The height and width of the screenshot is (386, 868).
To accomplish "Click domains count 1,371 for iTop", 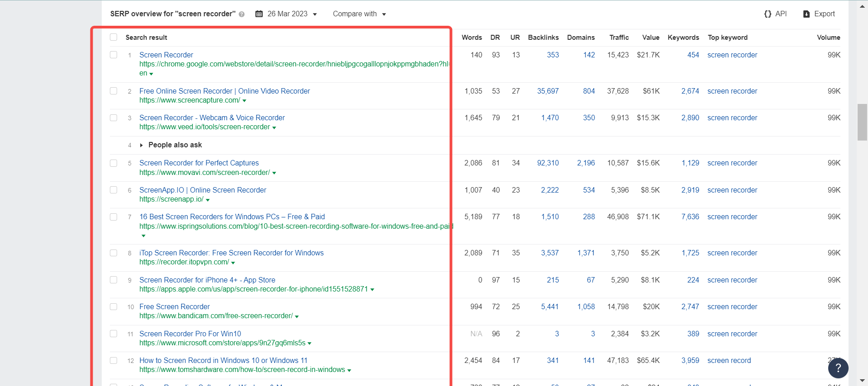I will [x=586, y=253].
